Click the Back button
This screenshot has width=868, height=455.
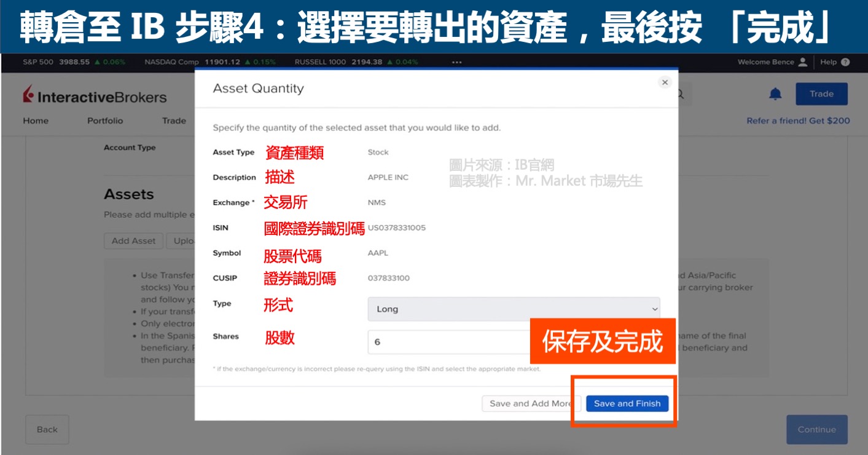coord(47,430)
